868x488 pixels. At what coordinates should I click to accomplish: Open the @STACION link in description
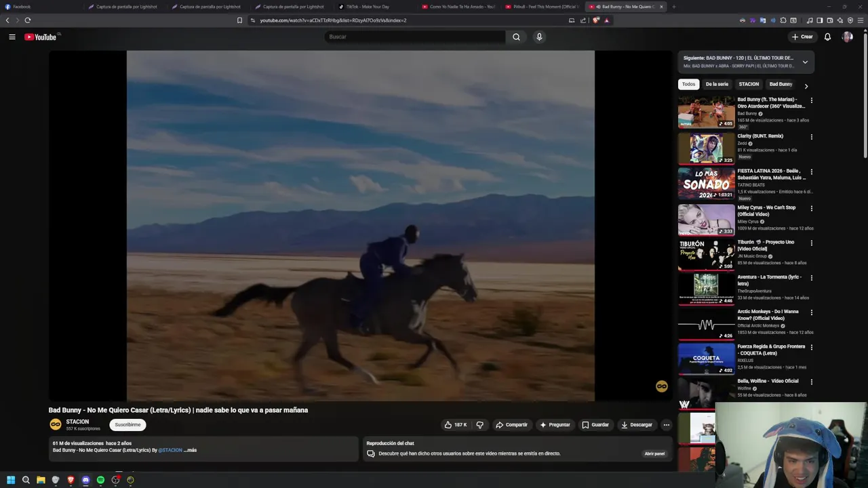click(170, 450)
